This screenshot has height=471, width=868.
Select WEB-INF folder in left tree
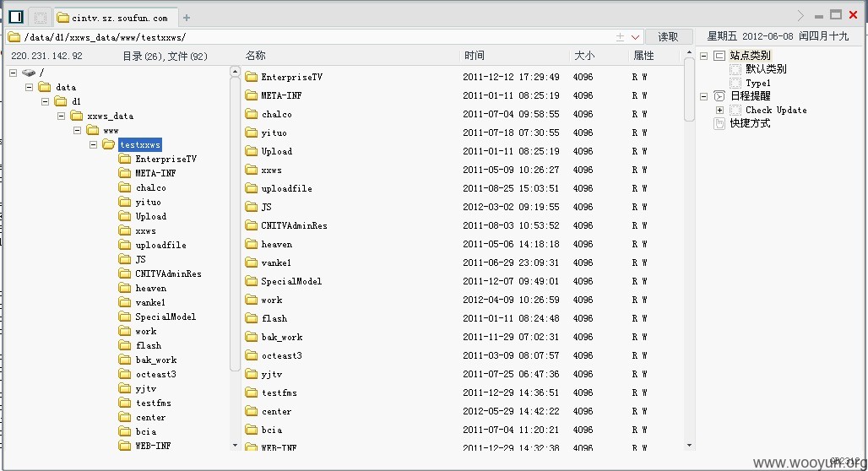coord(153,446)
